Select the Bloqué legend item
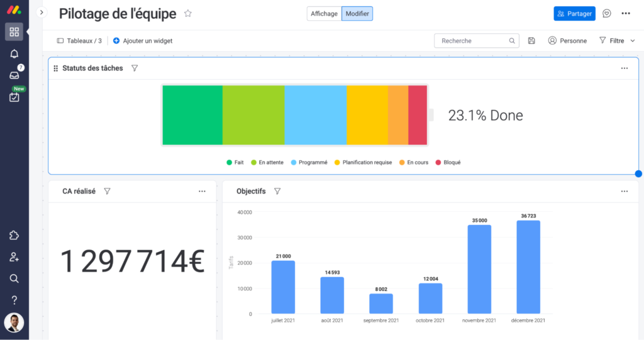The width and height of the screenshot is (644, 340). (448, 162)
